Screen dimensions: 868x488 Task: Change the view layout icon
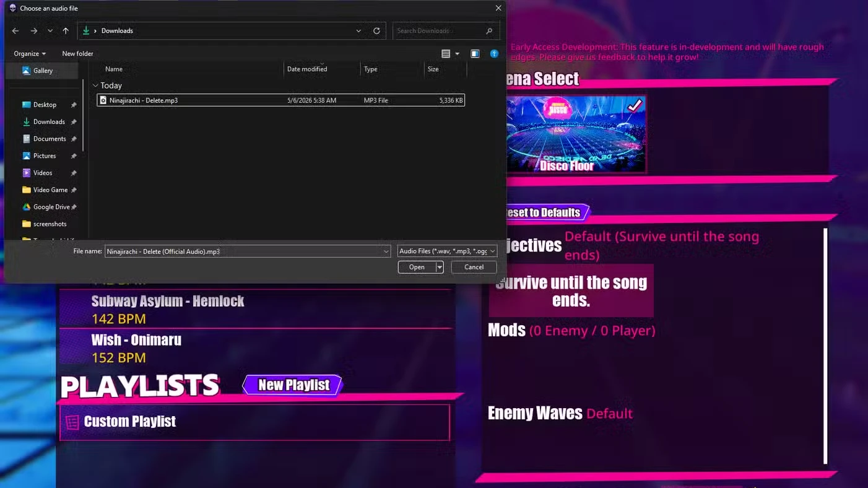tap(446, 54)
